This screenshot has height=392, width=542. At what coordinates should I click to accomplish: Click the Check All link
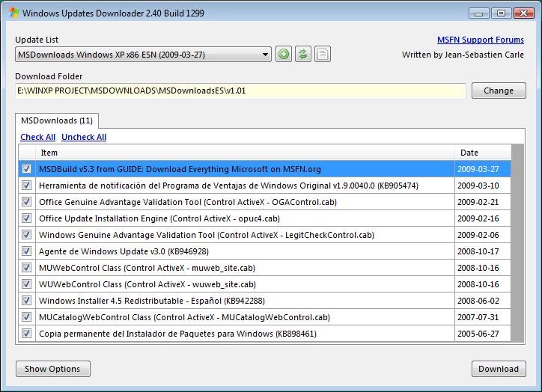pos(37,137)
